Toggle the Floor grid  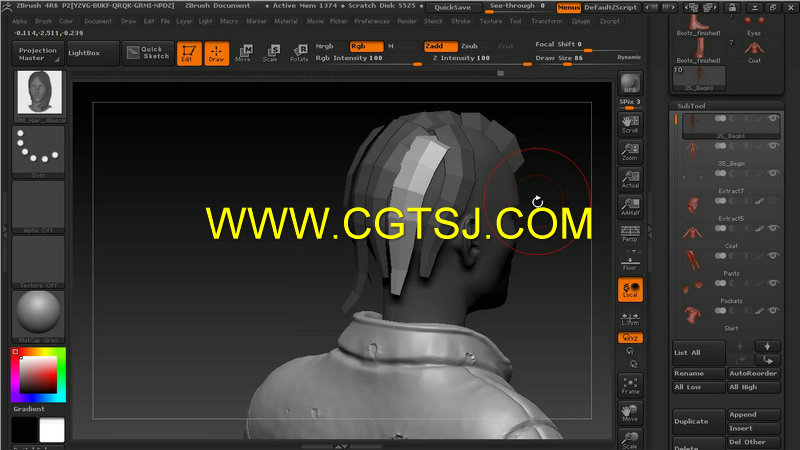click(x=630, y=261)
